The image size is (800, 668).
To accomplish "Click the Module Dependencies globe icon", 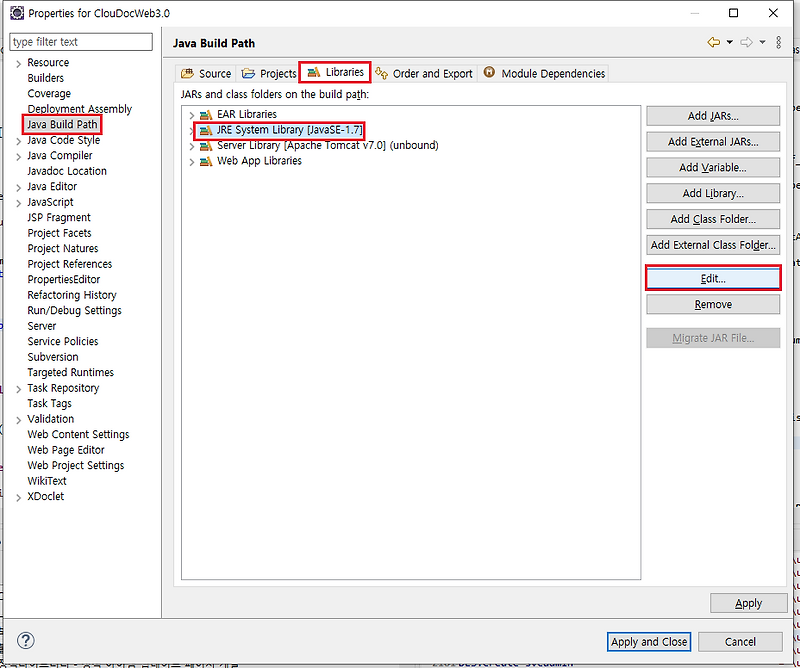I will 489,72.
